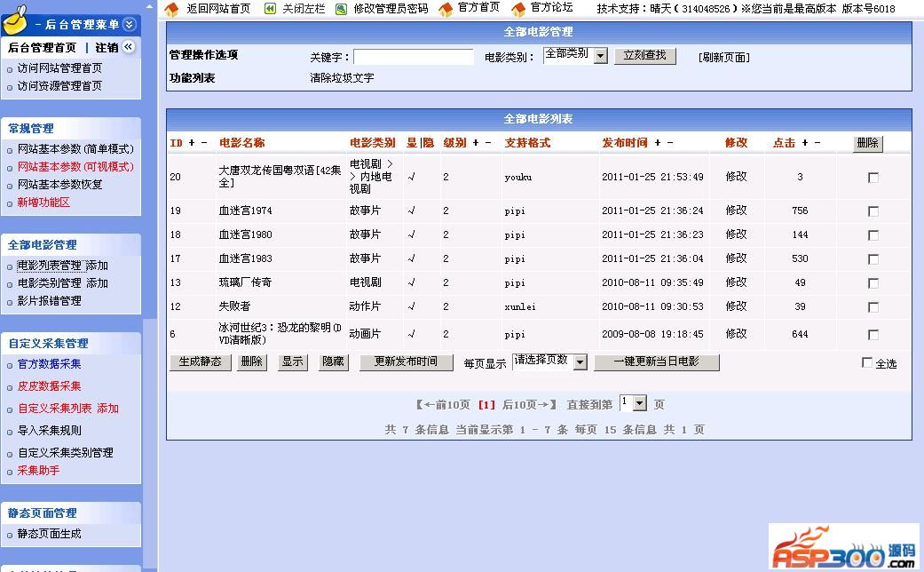924x572 pixels.
Task: Open 后台管理首页 in sidebar
Action: (42, 48)
